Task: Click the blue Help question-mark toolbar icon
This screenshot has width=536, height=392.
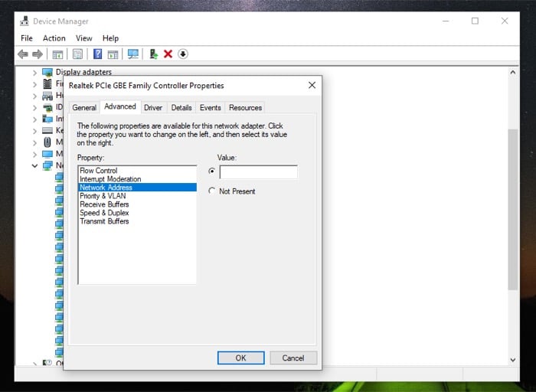Action: coord(97,54)
